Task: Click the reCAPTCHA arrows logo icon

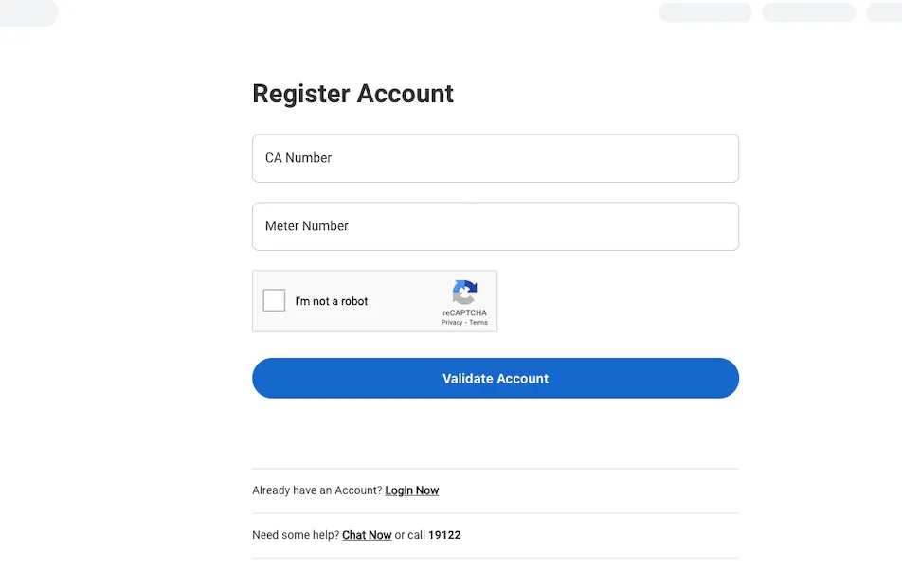Action: click(464, 292)
